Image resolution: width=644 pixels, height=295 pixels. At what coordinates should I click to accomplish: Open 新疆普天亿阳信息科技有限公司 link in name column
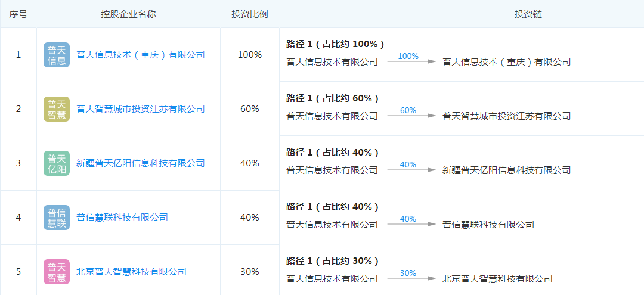140,163
